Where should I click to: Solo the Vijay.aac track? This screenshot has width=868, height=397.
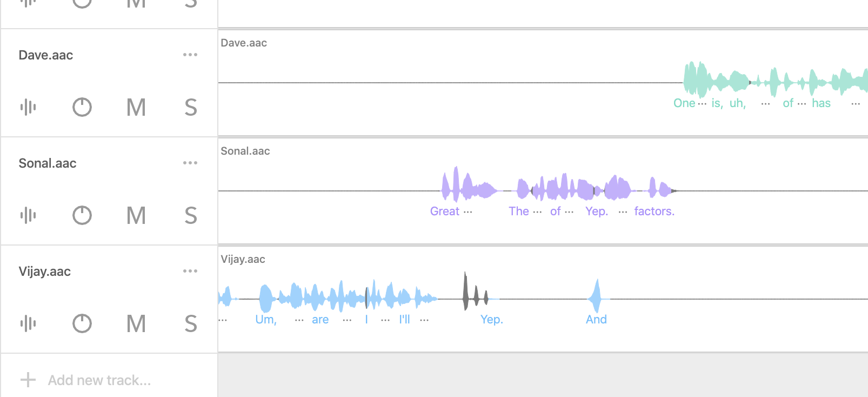click(191, 323)
